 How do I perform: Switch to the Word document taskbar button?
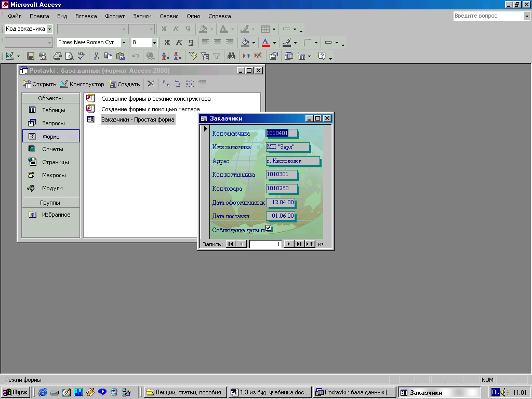click(270, 392)
